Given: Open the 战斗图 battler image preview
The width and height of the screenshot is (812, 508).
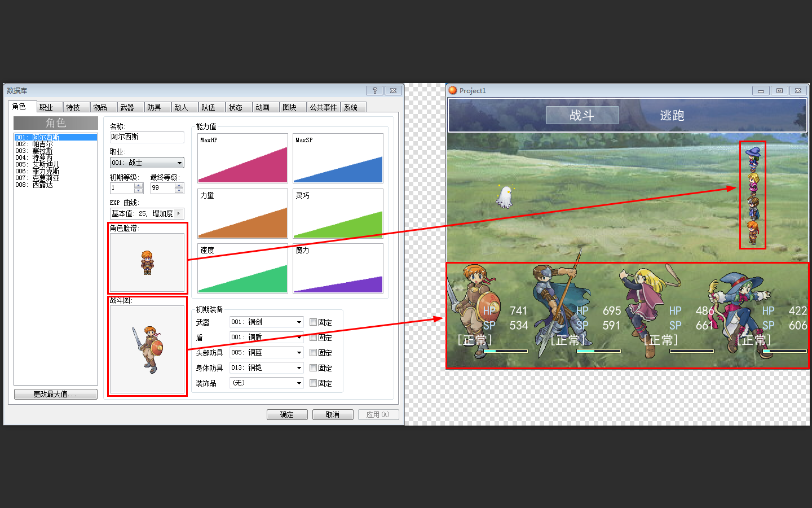Looking at the screenshot, I should click(x=147, y=349).
